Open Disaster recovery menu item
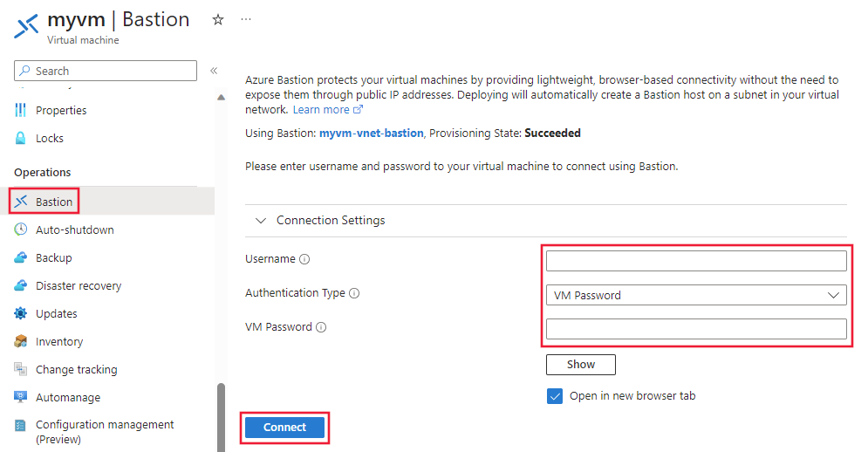This screenshot has width=868, height=452. pyautogui.click(x=79, y=285)
